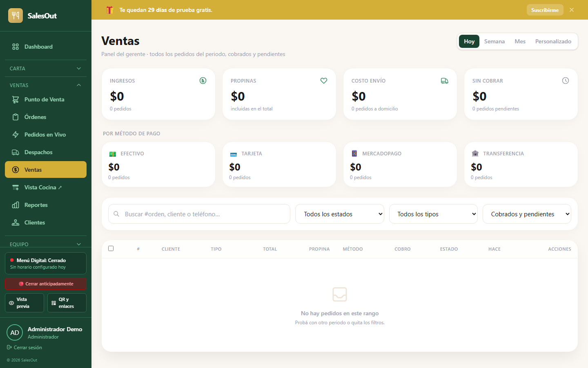The image size is (588, 368).
Task: Click the SalesOut fork and knife logo
Action: point(16,16)
